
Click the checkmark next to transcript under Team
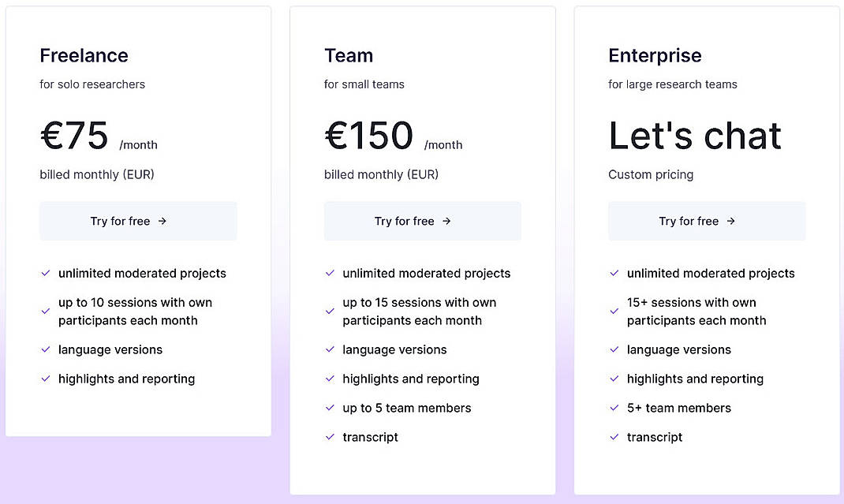[x=330, y=437]
